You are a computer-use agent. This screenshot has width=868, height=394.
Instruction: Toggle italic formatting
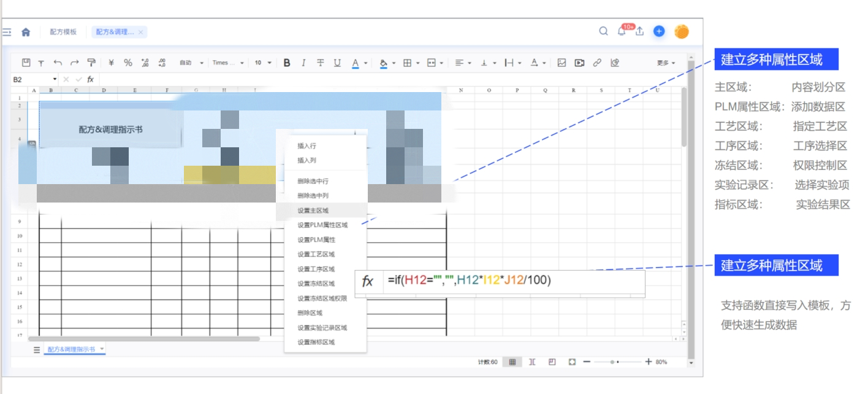[303, 63]
